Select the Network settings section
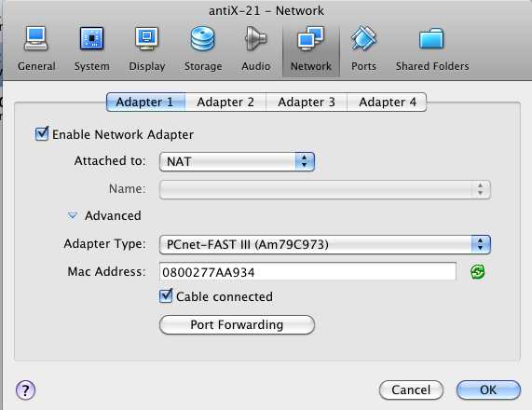 click(311, 50)
